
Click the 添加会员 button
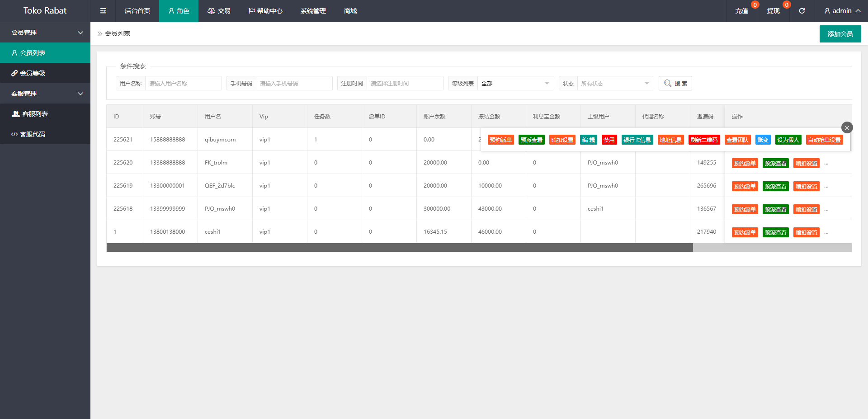click(x=840, y=34)
